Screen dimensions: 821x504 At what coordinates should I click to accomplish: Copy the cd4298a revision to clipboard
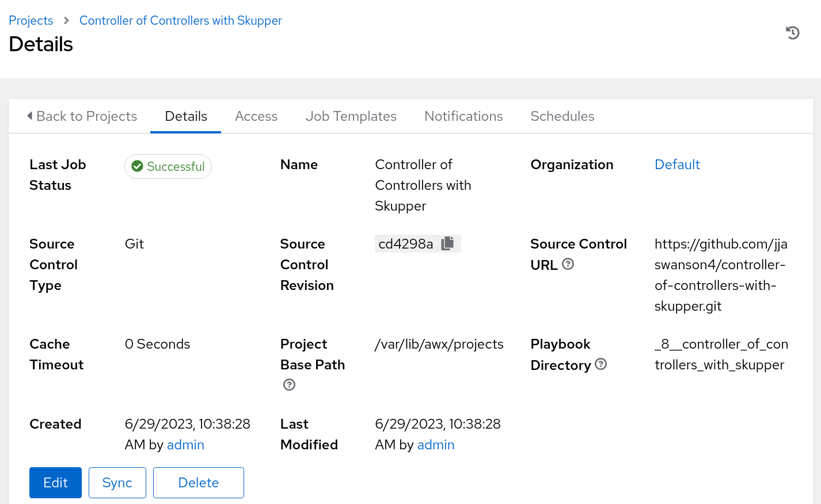pos(447,244)
